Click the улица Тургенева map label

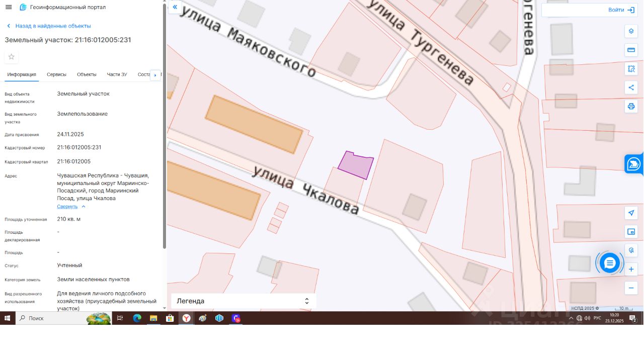421,41
